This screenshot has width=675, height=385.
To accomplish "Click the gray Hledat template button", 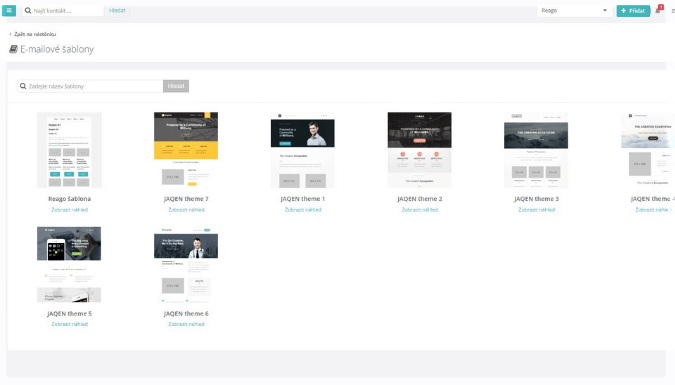I will [176, 86].
